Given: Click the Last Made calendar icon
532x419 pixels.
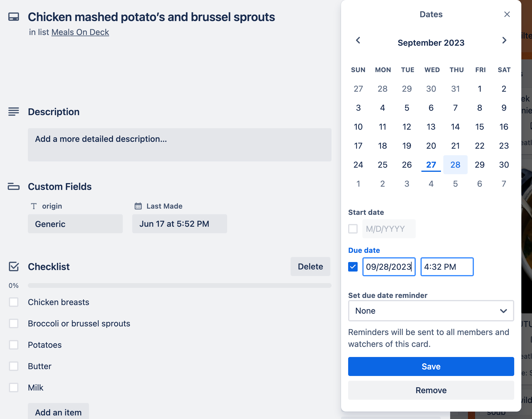Looking at the screenshot, I should click(x=138, y=206).
